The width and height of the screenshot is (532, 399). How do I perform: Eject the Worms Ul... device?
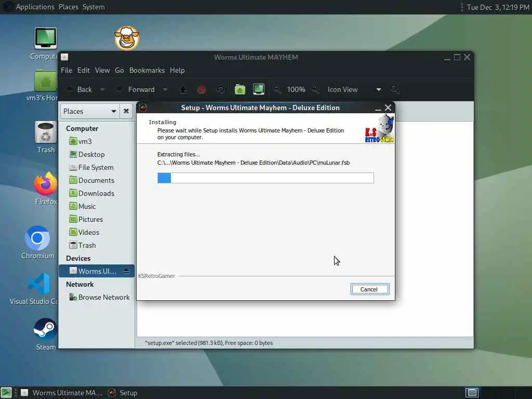[126, 271]
